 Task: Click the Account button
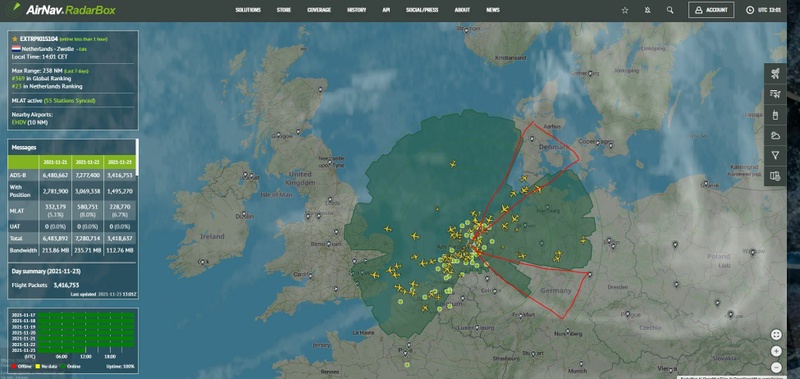pos(711,10)
